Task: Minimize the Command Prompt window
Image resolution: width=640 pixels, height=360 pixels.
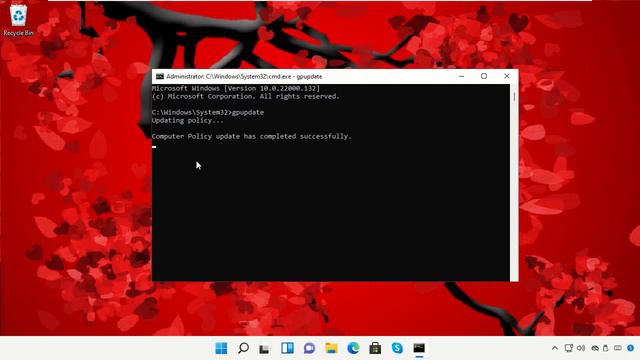Action: [461, 76]
